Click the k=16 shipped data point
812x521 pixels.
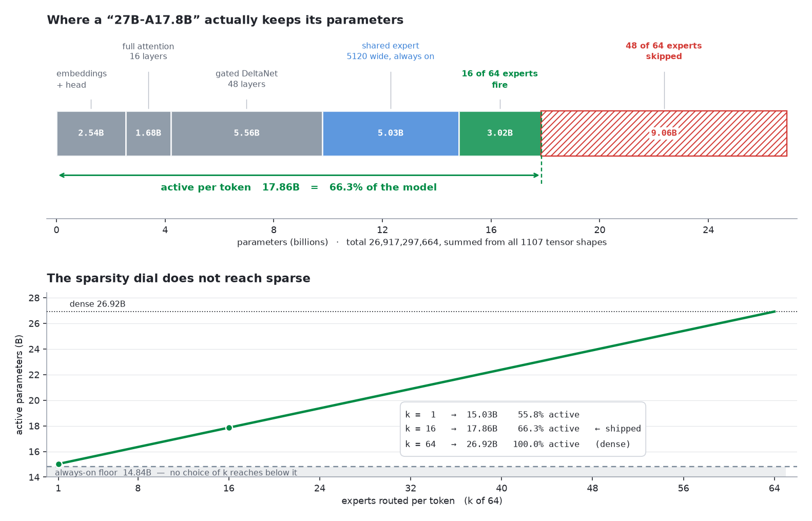(229, 428)
